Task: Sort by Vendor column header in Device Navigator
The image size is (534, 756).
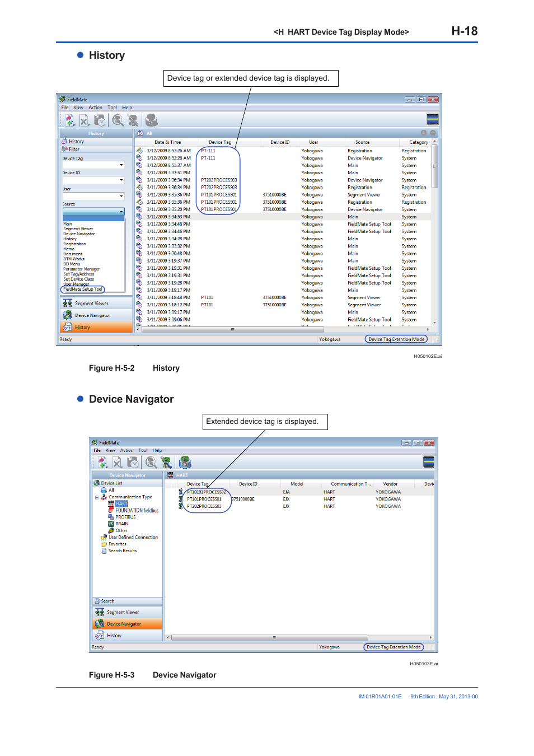Action: click(390, 484)
